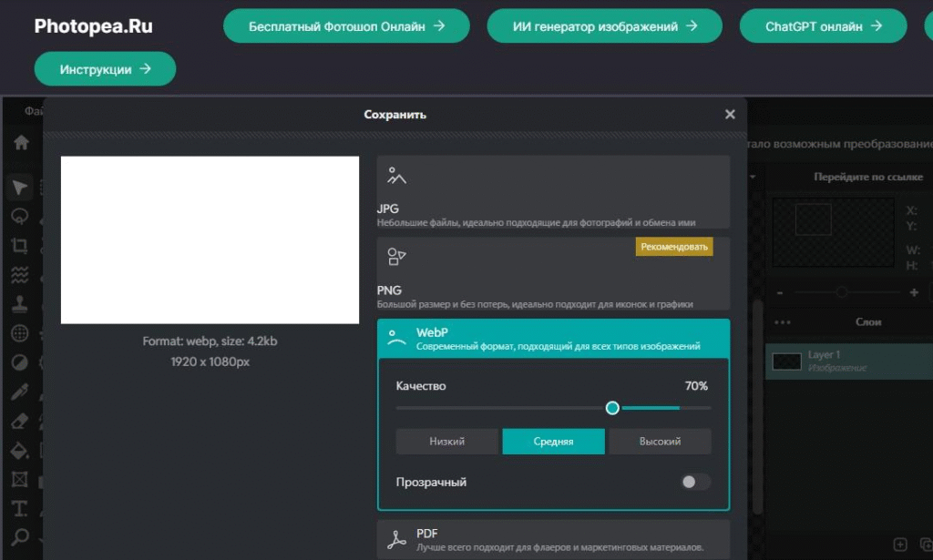
Task: Open the ChatGPT онлайн page
Action: click(823, 26)
